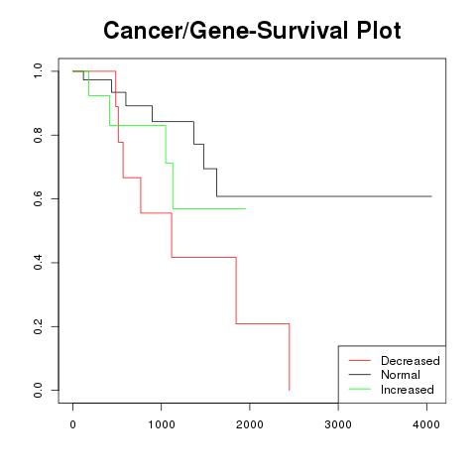Click the black Normal legend line

coord(360,375)
